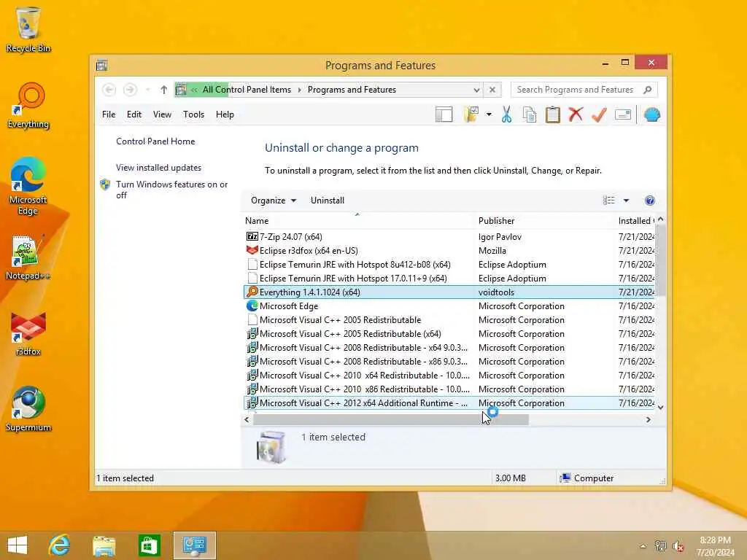Go up one level with the Up arrow
This screenshot has height=560, width=747.
[x=164, y=90]
